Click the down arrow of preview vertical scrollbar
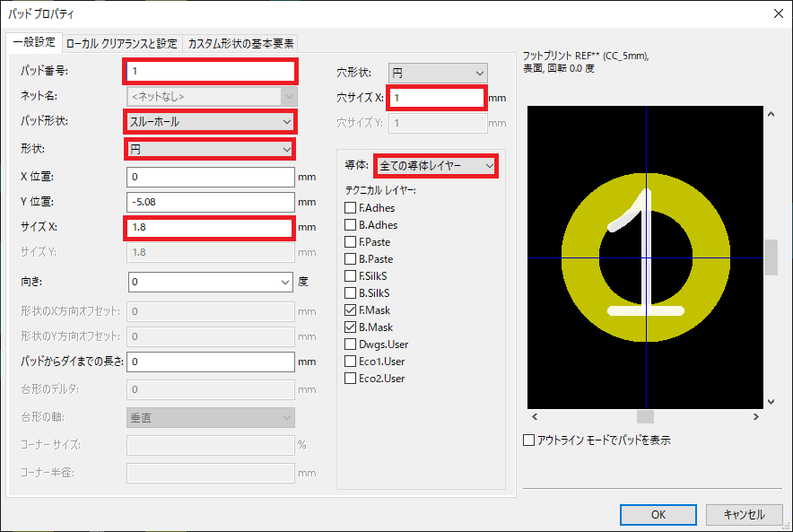 771,401
